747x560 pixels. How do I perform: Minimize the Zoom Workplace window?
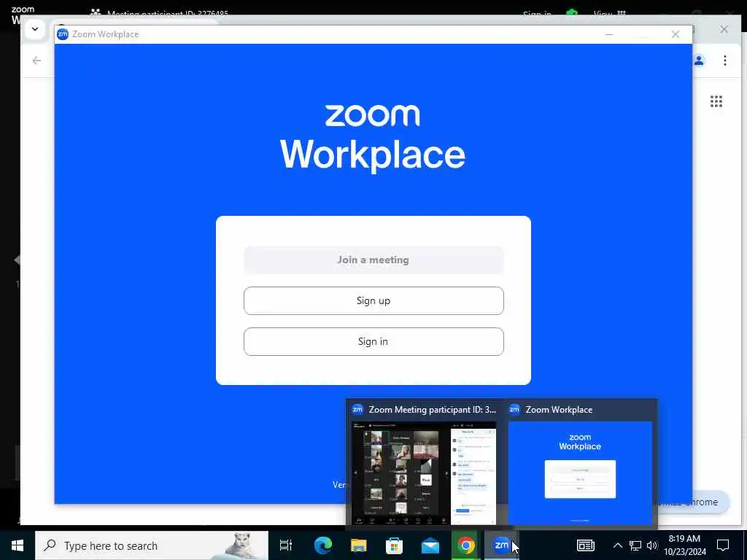pos(609,34)
